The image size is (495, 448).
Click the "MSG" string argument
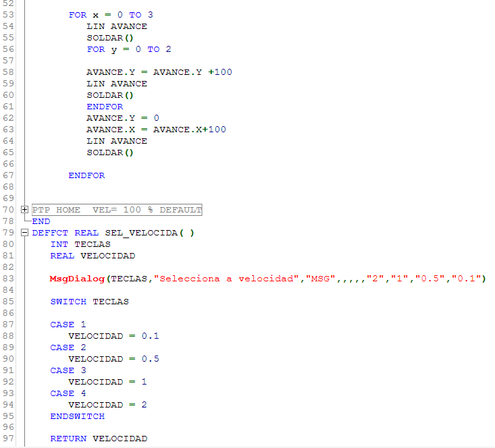coord(320,279)
